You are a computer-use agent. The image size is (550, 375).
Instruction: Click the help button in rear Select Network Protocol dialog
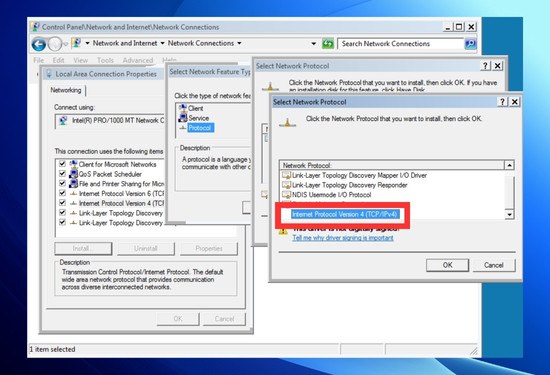point(485,66)
